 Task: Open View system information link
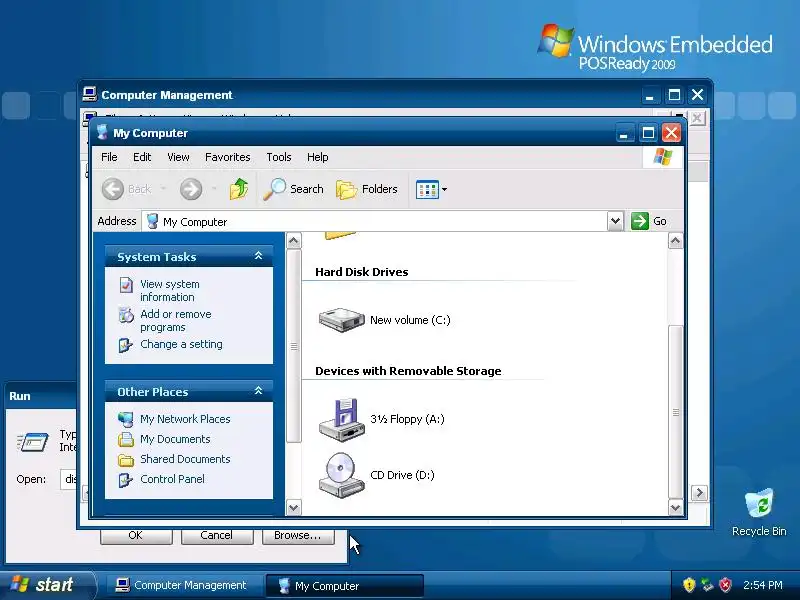point(170,290)
